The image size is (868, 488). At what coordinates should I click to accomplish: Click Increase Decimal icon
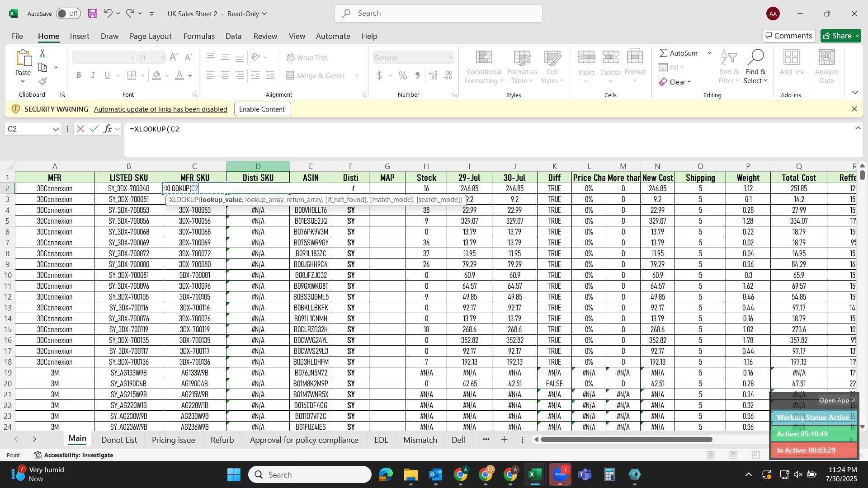(433, 75)
